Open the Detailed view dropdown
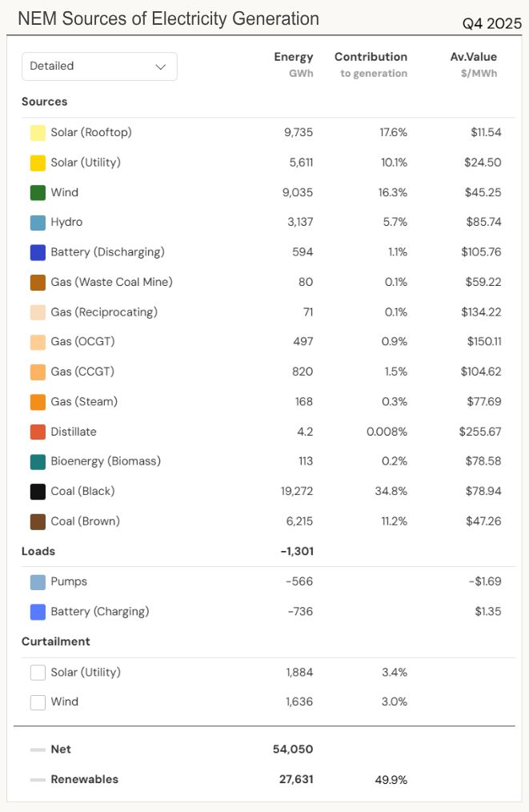This screenshot has width=529, height=812. [99, 66]
